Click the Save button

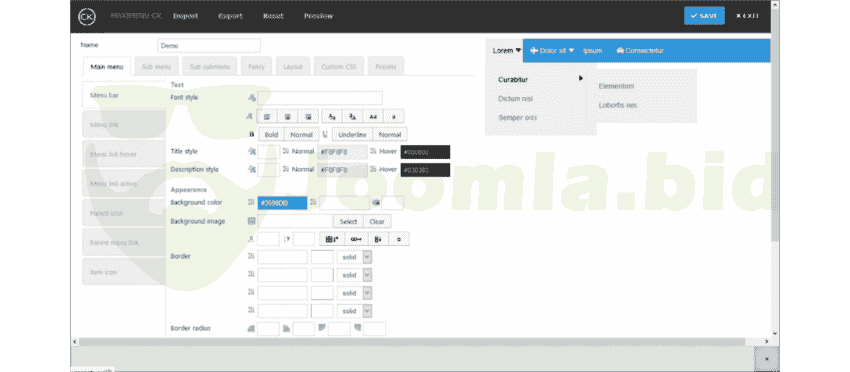coord(704,16)
